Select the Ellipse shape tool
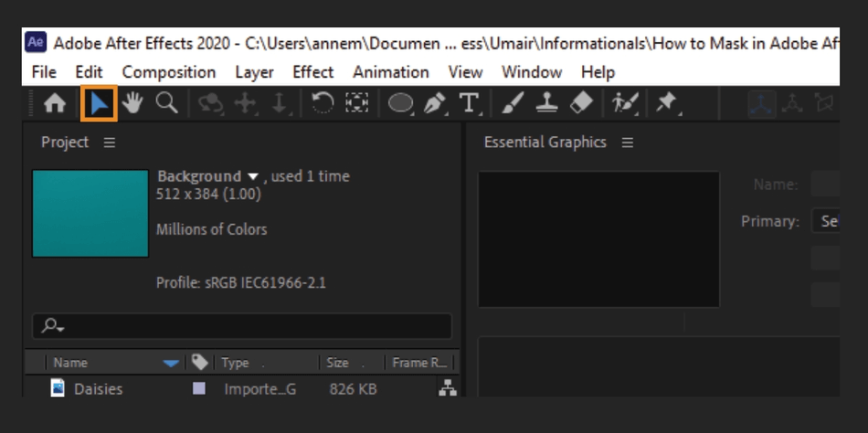 400,103
